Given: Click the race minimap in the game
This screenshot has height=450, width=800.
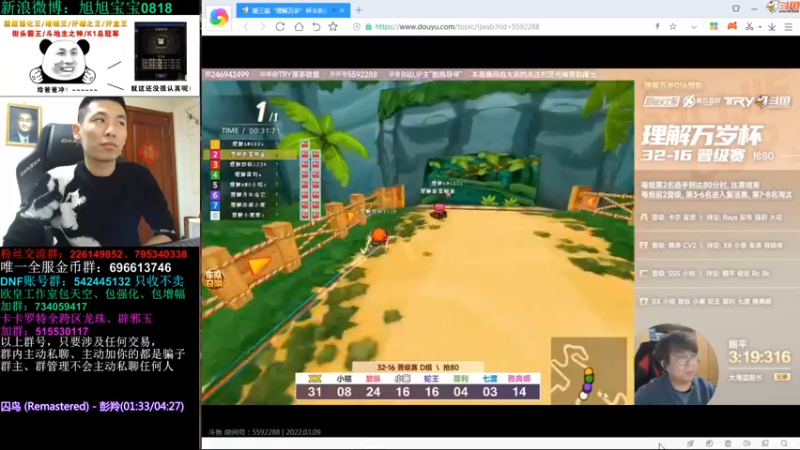Looking at the screenshot, I should [589, 371].
